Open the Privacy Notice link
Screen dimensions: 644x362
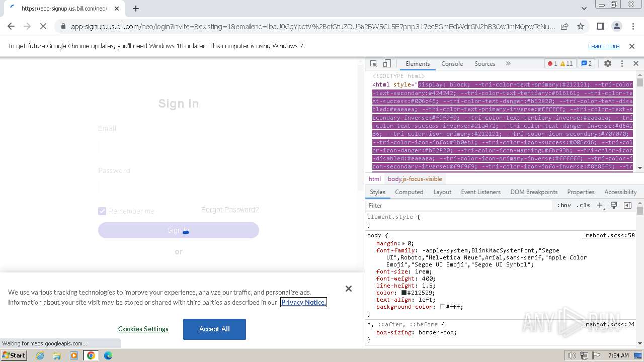tap(303, 302)
